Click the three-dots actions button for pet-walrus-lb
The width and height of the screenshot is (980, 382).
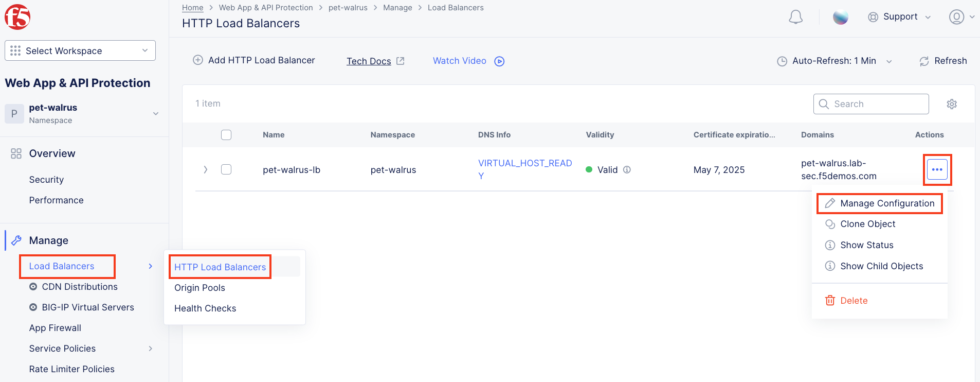(x=937, y=169)
